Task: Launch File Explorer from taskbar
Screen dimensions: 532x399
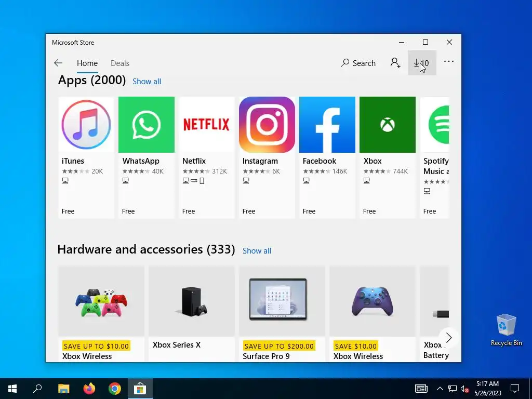Action: [x=63, y=389]
